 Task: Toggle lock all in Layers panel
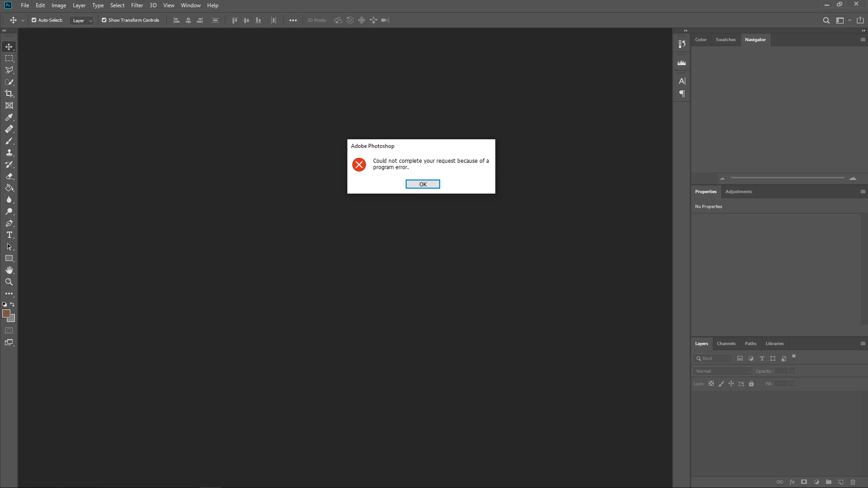tap(751, 384)
